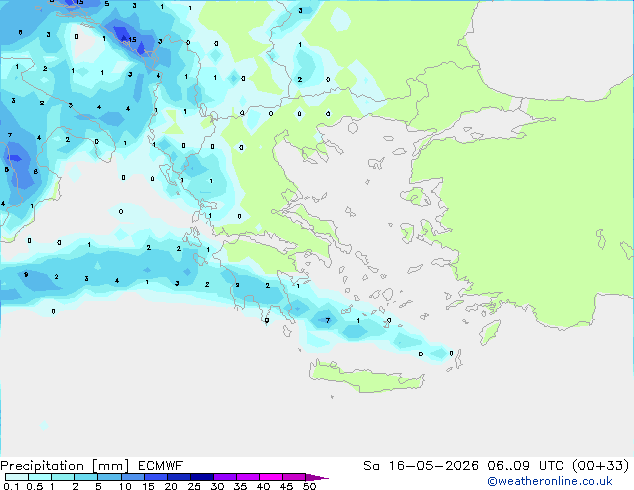This screenshot has width=634, height=490.
Task: Click the "0.1" legend scale label
Action: tap(11, 486)
